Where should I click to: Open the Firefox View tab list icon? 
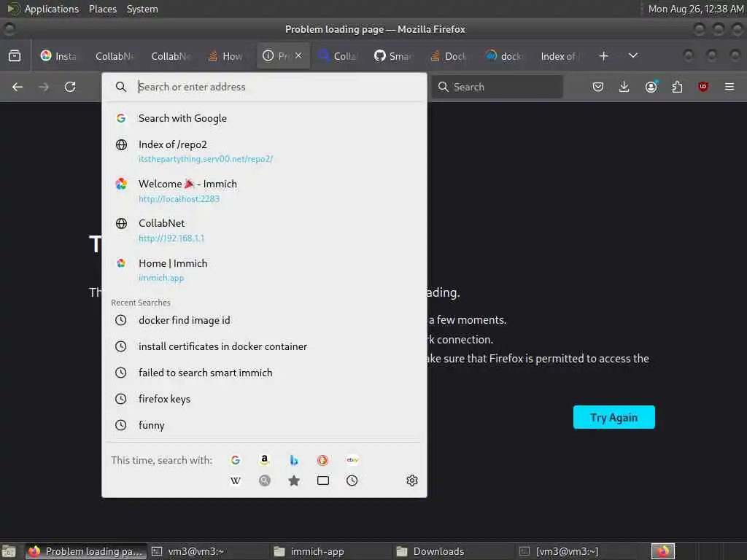[15, 55]
